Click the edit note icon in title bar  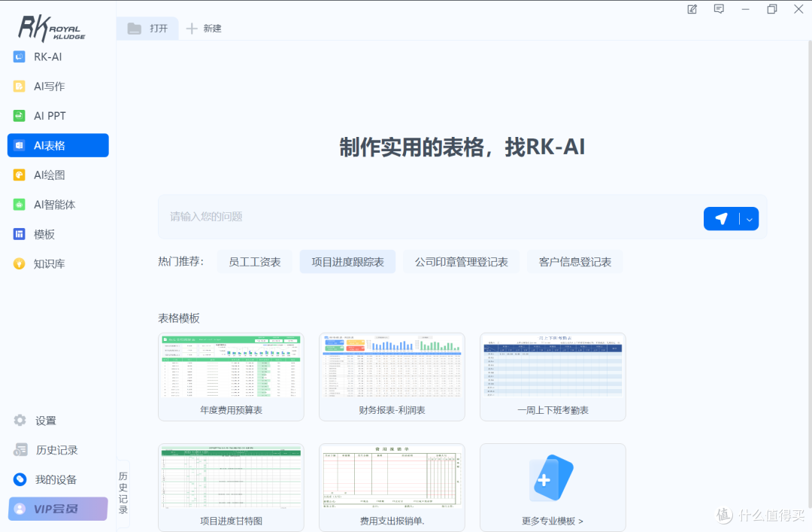coord(692,9)
